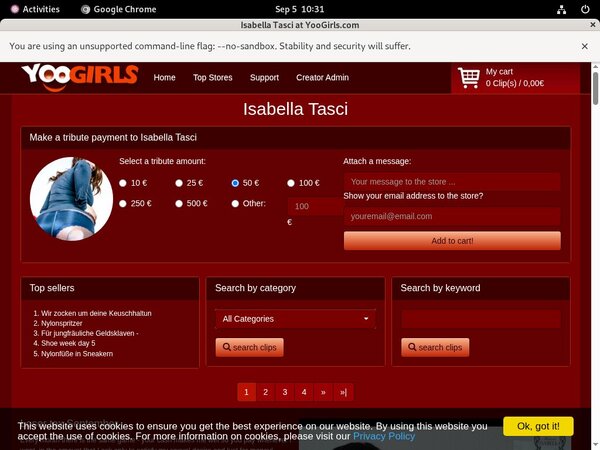Image resolution: width=600 pixels, height=450 pixels.
Task: Select the Other amount radio button
Action: click(x=236, y=203)
